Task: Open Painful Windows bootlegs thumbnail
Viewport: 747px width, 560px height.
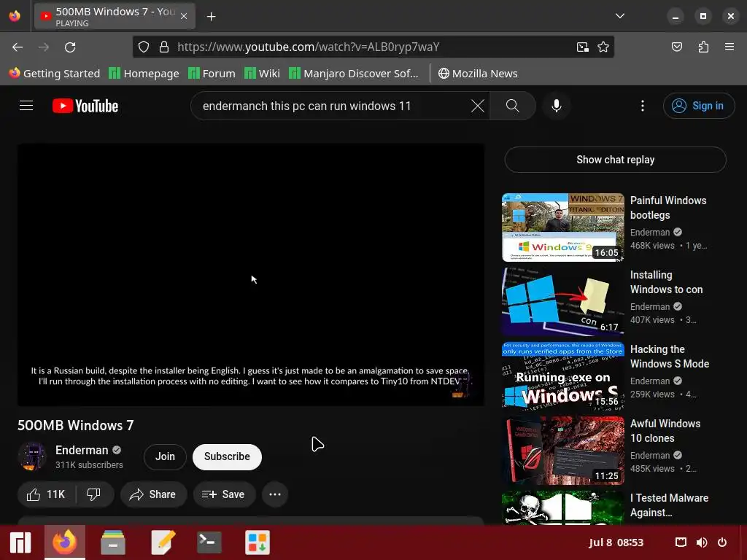Action: click(562, 227)
